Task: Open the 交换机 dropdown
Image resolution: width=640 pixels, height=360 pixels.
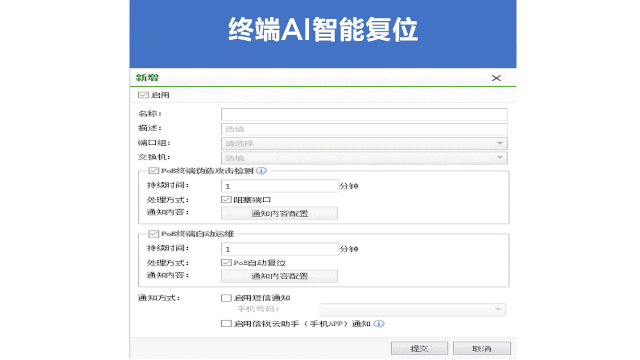Action: click(364, 158)
